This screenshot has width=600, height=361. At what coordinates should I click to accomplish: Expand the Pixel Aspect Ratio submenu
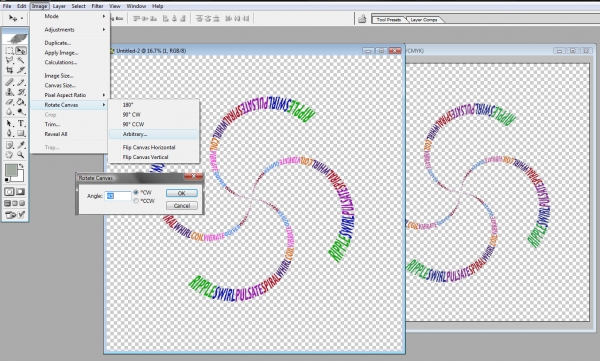(x=70, y=95)
